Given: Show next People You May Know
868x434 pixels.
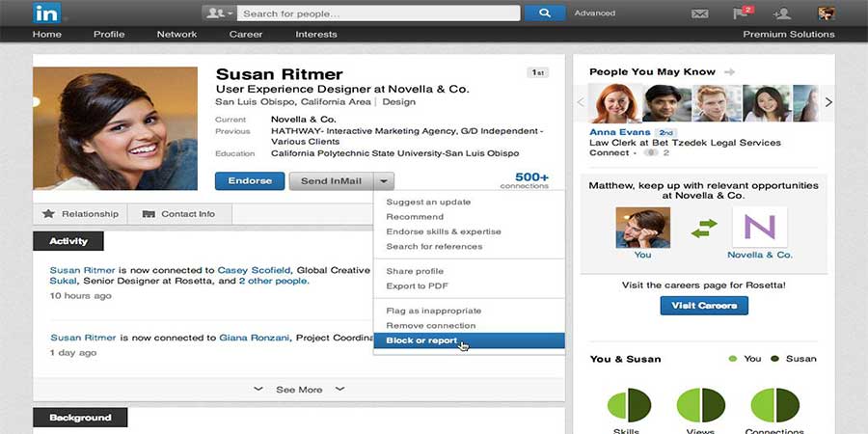Looking at the screenshot, I should [x=827, y=102].
